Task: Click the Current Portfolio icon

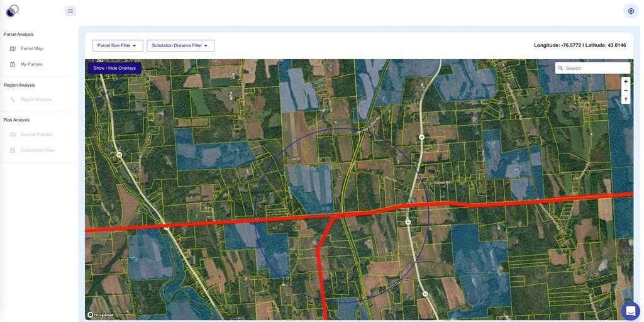Action: tap(13, 135)
